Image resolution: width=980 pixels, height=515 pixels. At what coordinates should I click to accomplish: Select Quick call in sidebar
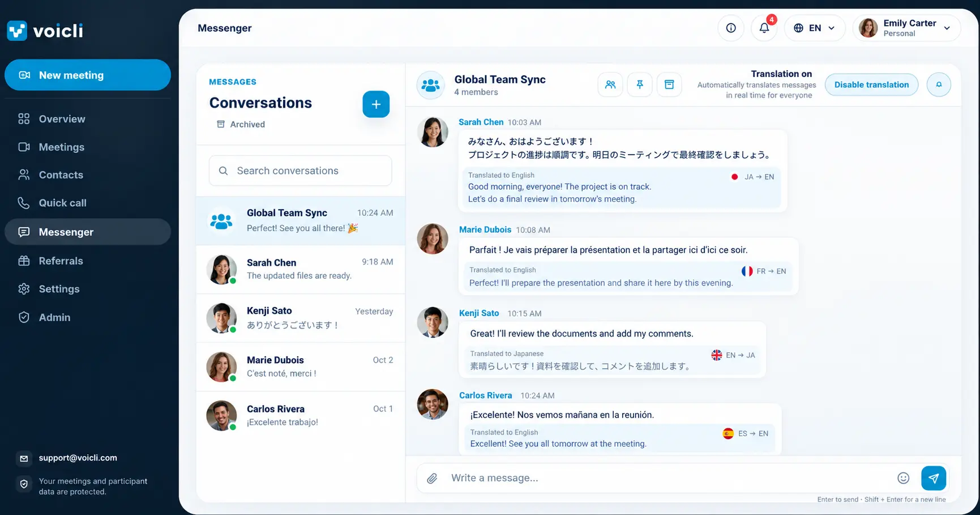pos(88,203)
